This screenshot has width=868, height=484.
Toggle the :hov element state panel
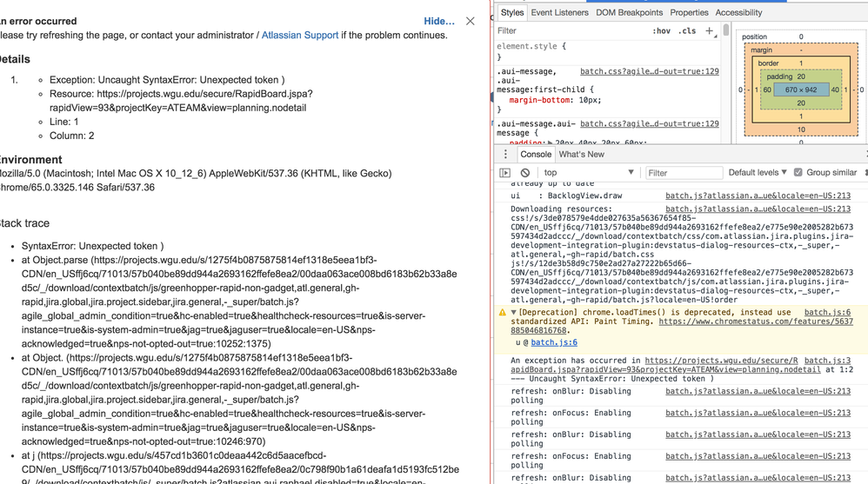point(661,31)
